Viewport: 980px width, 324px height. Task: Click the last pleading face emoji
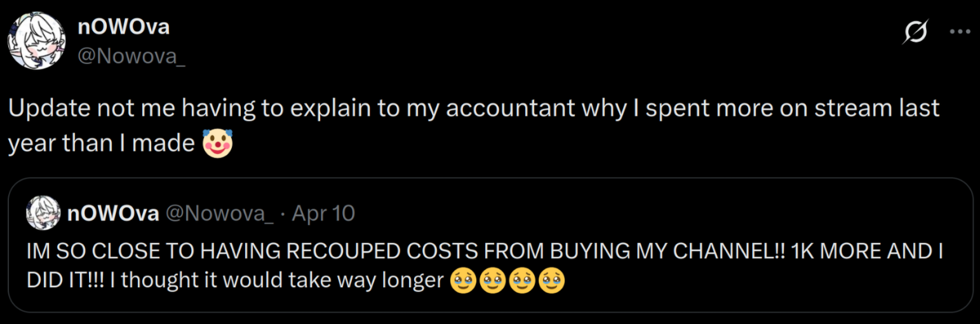click(551, 281)
